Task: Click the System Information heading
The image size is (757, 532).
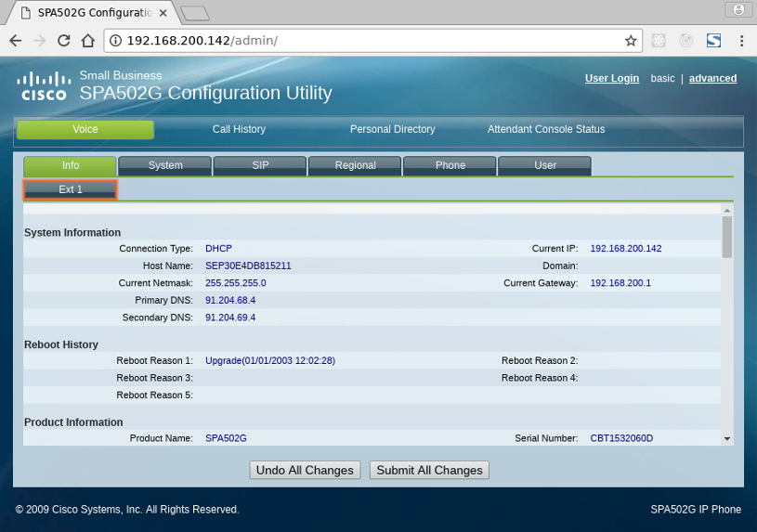Action: [x=72, y=233]
